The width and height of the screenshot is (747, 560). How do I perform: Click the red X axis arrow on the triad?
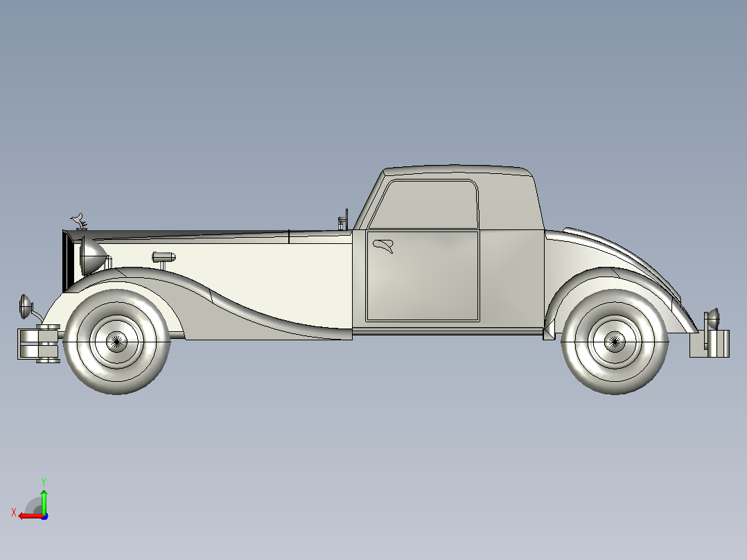tap(30, 516)
